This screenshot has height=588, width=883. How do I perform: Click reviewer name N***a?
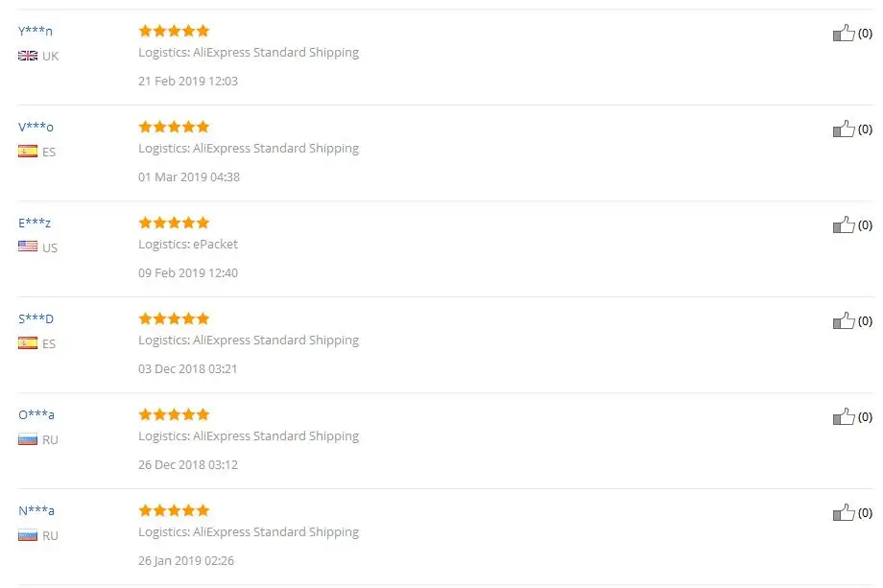pos(36,510)
